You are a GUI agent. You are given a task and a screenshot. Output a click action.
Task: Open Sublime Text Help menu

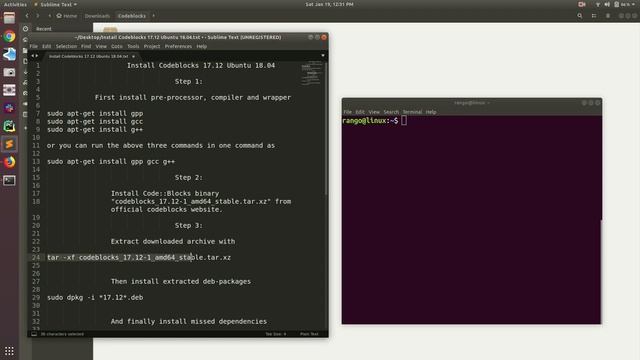(x=202, y=46)
